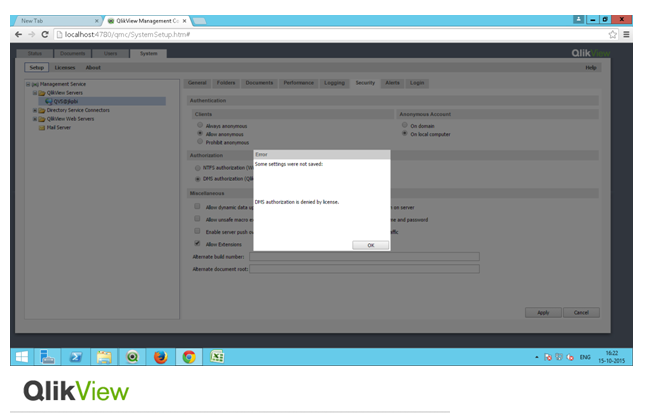The image size is (650, 413).
Task: Reload the page with refresh icon
Action: [x=45, y=34]
